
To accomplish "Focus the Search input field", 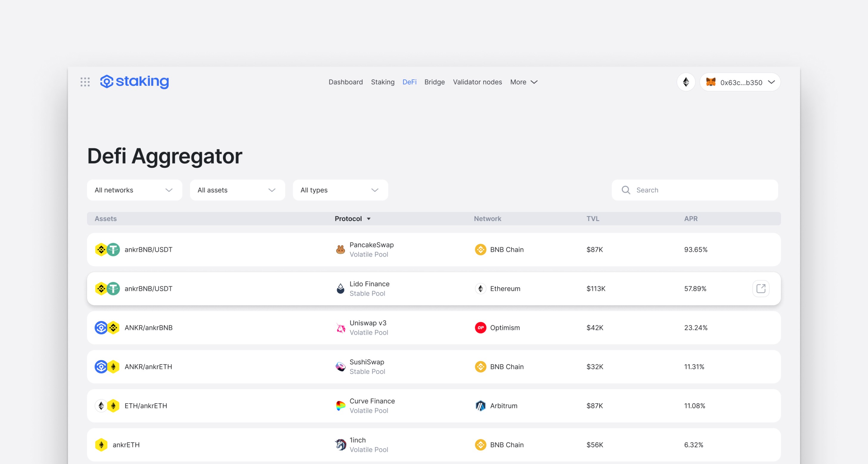I will pos(701,190).
